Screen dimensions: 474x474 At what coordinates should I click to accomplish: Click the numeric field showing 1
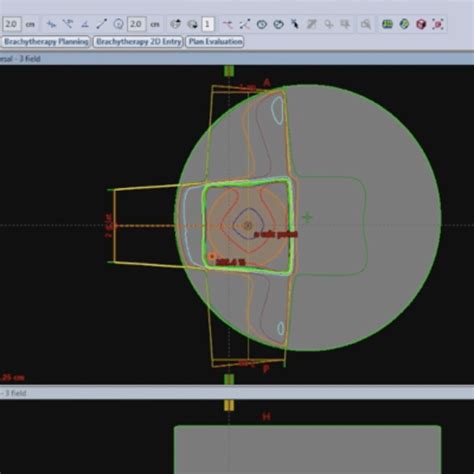coord(208,24)
